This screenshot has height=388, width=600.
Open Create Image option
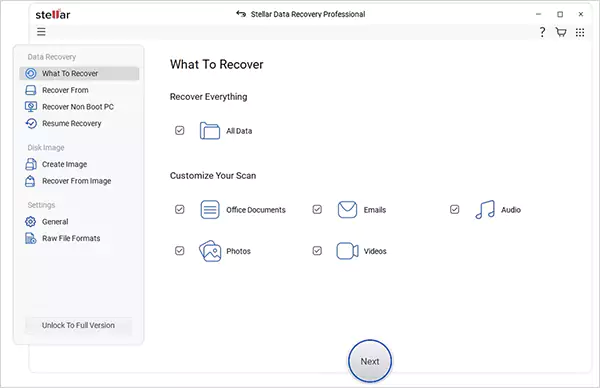click(64, 164)
